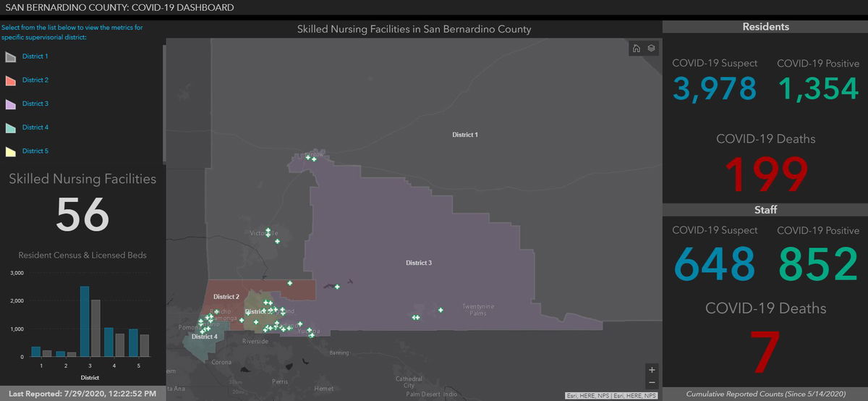This screenshot has height=401, width=868.
Task: Click the map Home default extent icon
Action: click(637, 48)
